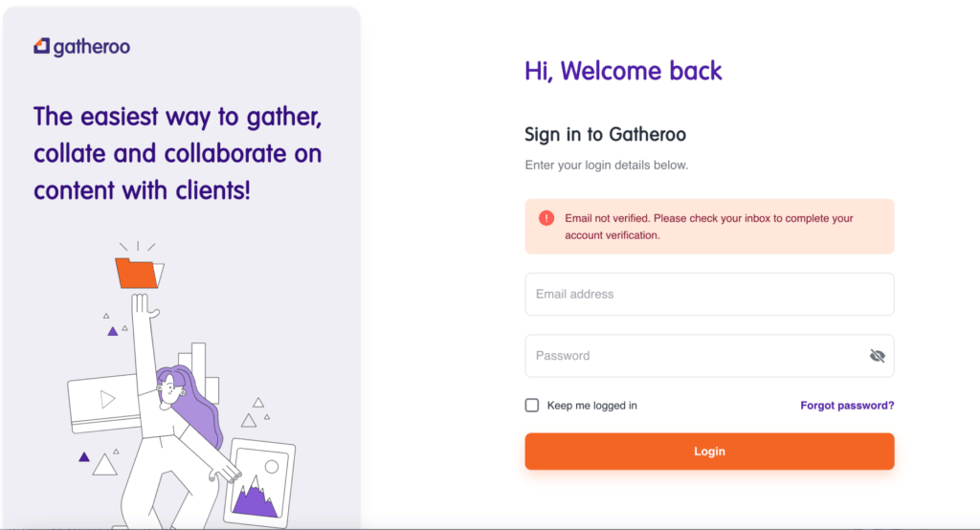Click the gatheroo logo icon
980x530 pixels.
coord(41,46)
